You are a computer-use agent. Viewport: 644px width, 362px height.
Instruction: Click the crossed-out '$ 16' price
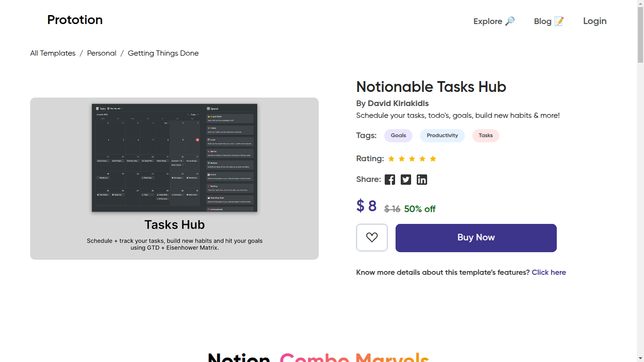(x=392, y=209)
